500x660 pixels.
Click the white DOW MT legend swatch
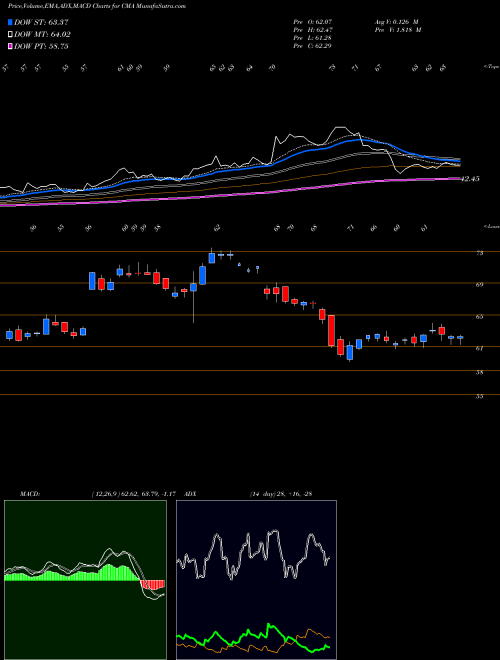point(10,35)
